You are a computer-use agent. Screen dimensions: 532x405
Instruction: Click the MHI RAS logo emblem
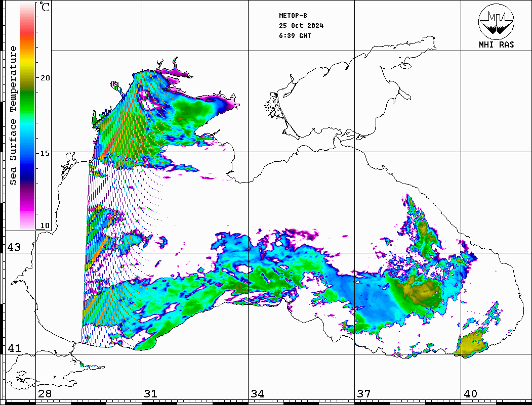pyautogui.click(x=497, y=22)
